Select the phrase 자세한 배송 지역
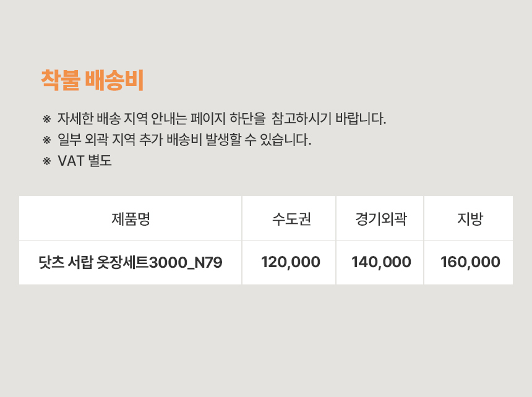The width and height of the screenshot is (532, 397). tap(101, 119)
